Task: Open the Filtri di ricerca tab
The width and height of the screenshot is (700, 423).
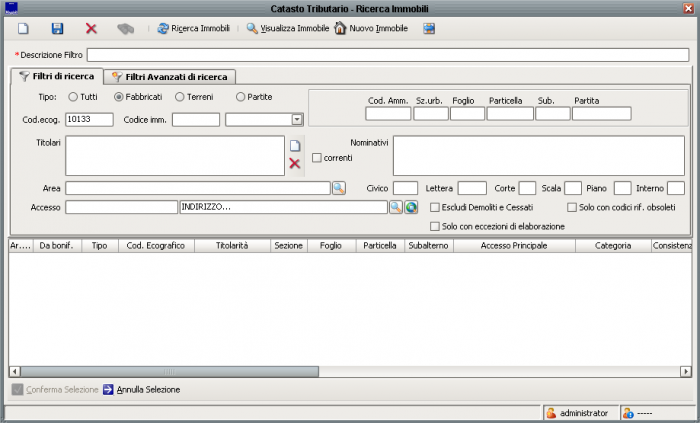Action: pyautogui.click(x=57, y=76)
